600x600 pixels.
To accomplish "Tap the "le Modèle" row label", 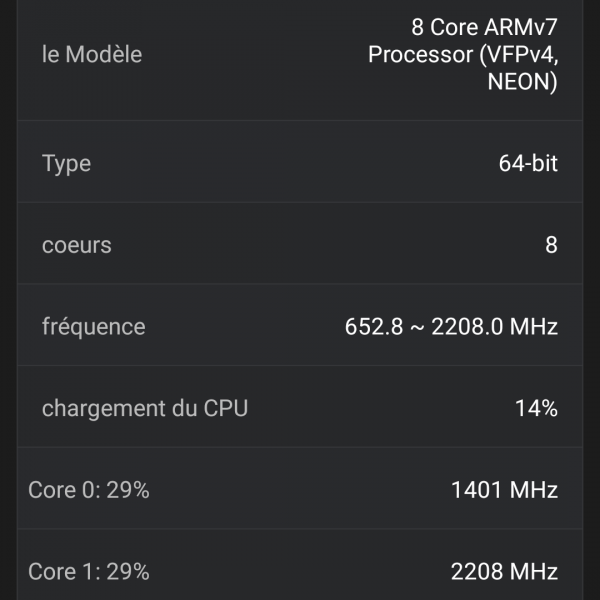I will 92,55.
